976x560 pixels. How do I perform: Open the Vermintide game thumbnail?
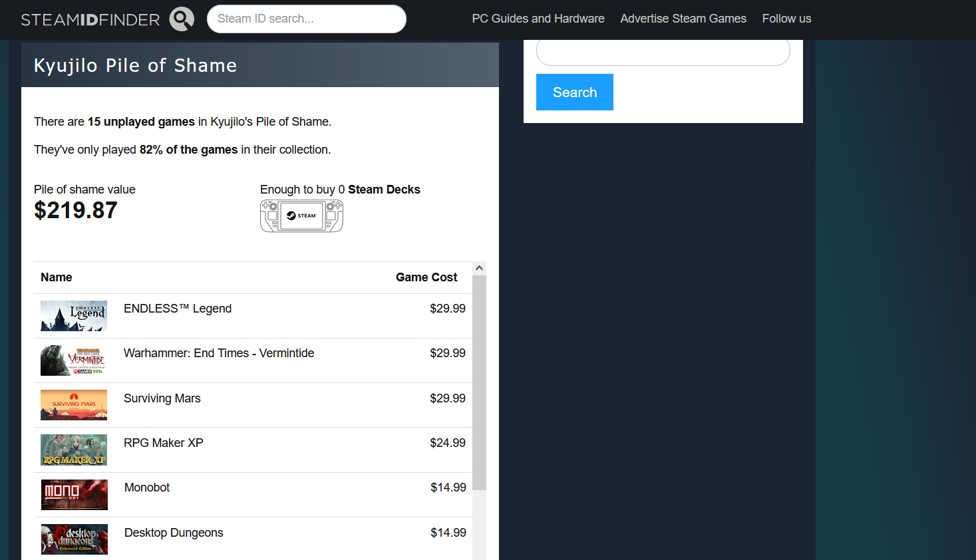74,360
